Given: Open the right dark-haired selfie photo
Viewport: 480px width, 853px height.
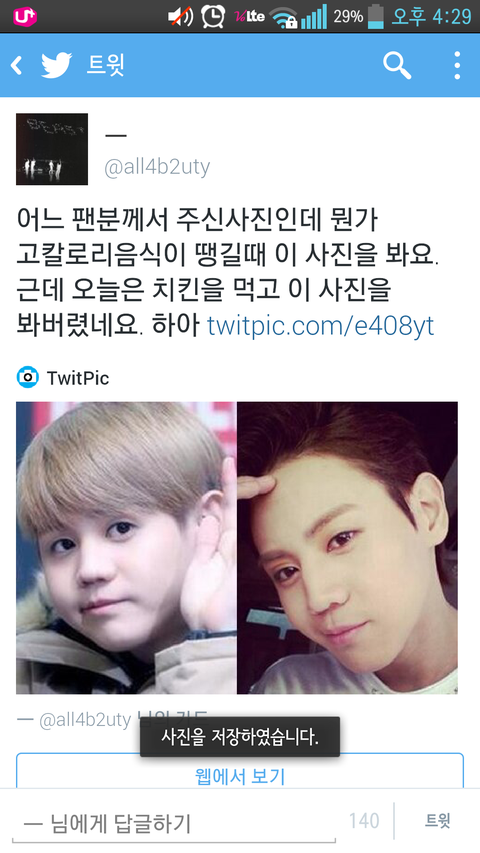Looking at the screenshot, I should click(347, 548).
